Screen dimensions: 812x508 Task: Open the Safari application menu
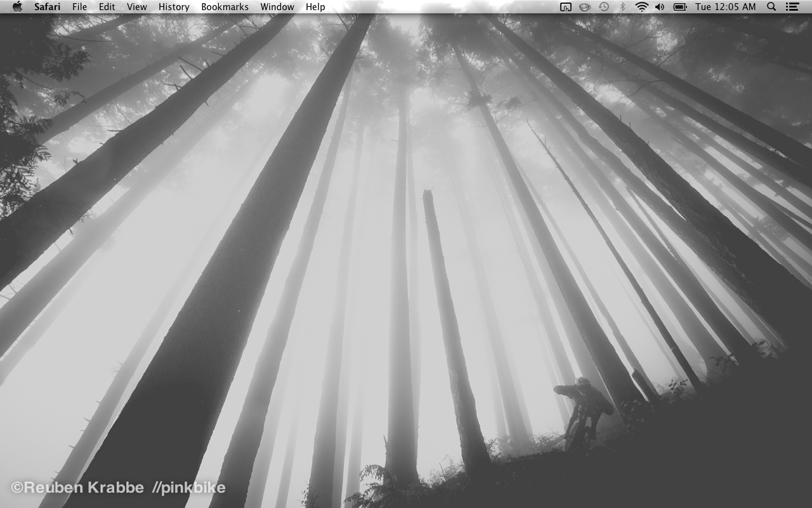tap(48, 7)
